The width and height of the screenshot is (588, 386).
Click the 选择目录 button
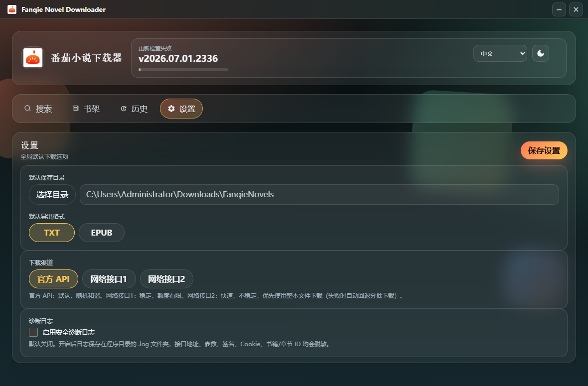(x=52, y=195)
